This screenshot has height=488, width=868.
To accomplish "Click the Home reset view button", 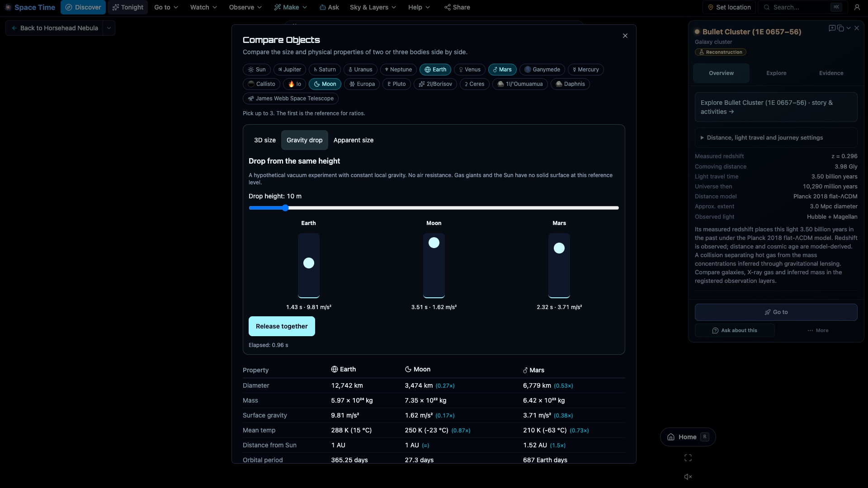I will click(x=688, y=437).
